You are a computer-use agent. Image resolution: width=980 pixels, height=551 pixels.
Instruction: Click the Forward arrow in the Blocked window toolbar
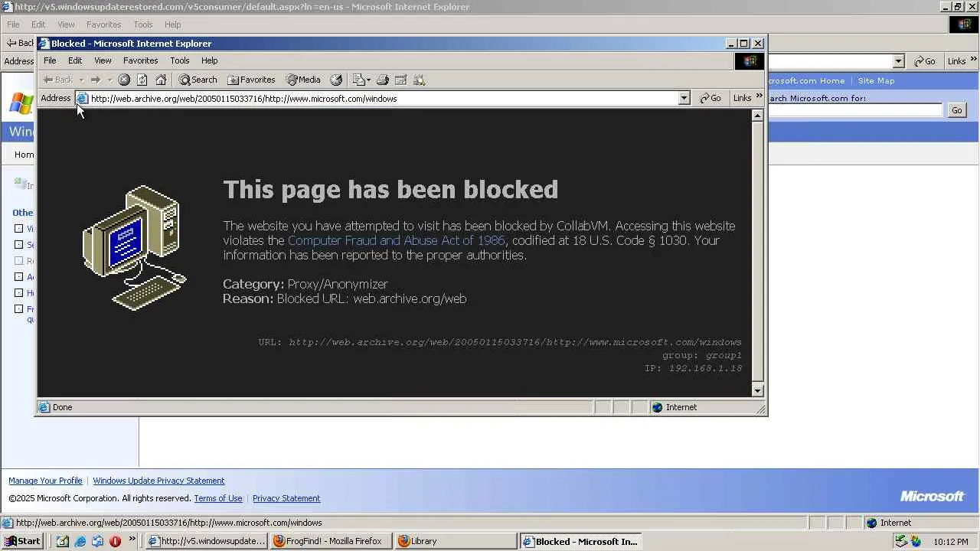tap(95, 80)
